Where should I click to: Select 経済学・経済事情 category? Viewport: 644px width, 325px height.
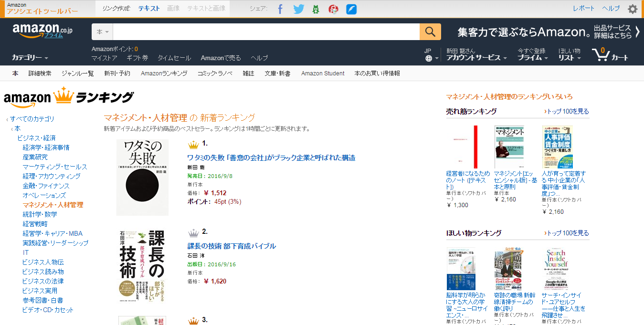pyautogui.click(x=46, y=147)
